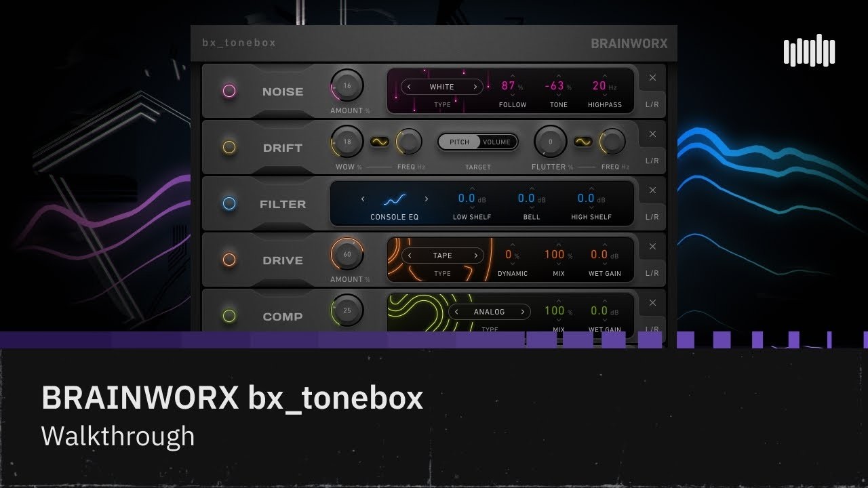This screenshot has height=488, width=868.
Task: Click the Flutter Freq knob
Action: pyautogui.click(x=612, y=142)
